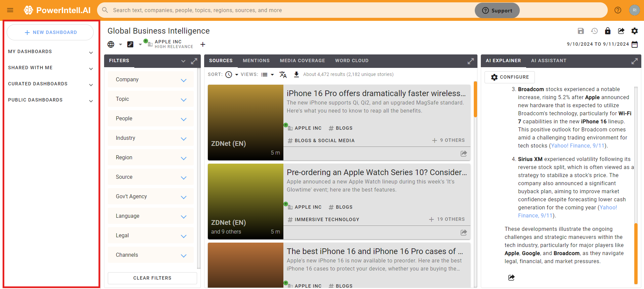Create a New Dashboard
Image resolution: width=644 pixels, height=289 pixels.
[x=50, y=32]
